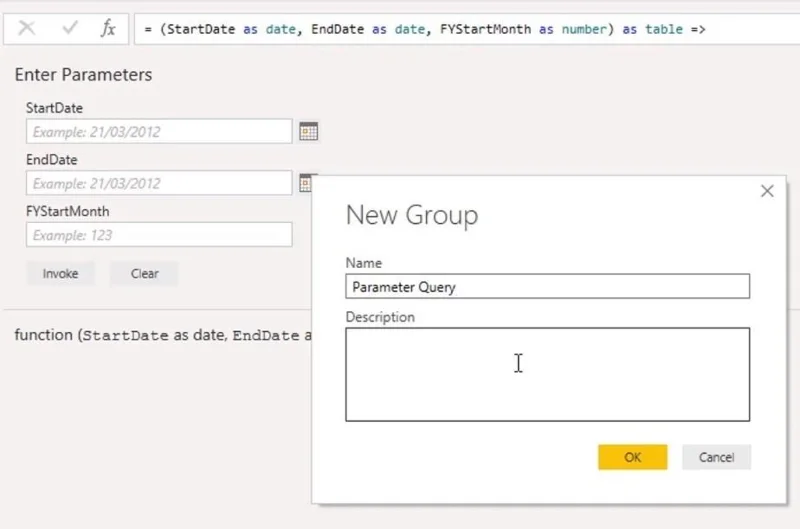
Task: Focus the StartDate input field
Action: (x=159, y=132)
